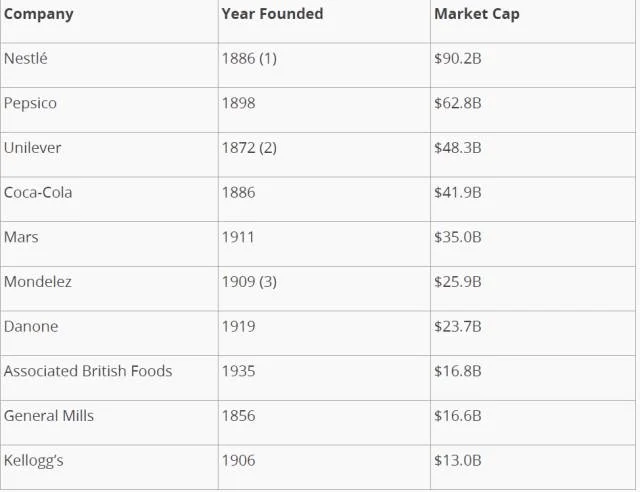Click the Market Cap column header
The height and width of the screenshot is (492, 640).
[476, 15]
